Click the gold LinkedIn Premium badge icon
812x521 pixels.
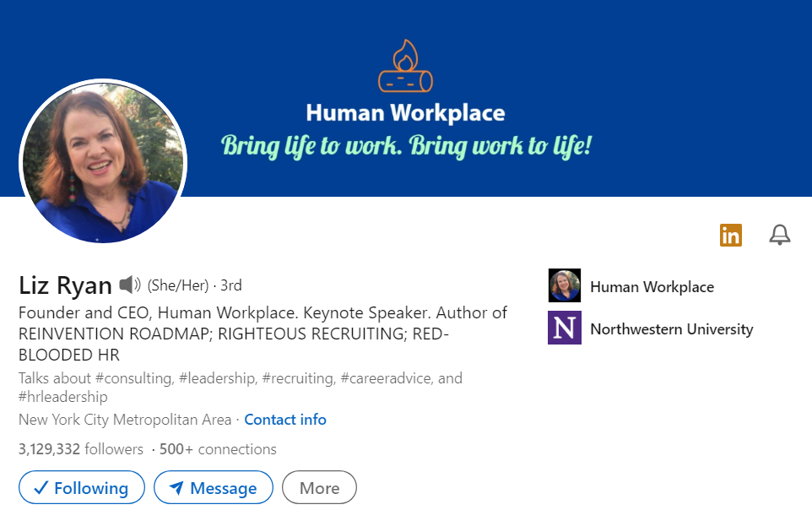pos(731,236)
